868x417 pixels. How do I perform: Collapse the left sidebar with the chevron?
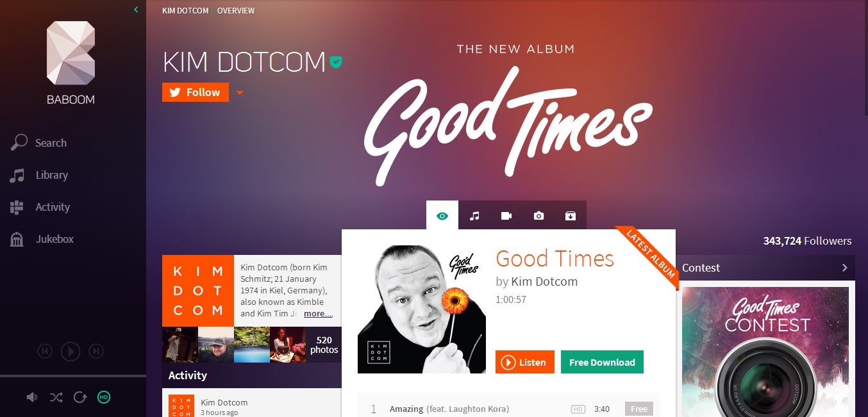136,9
